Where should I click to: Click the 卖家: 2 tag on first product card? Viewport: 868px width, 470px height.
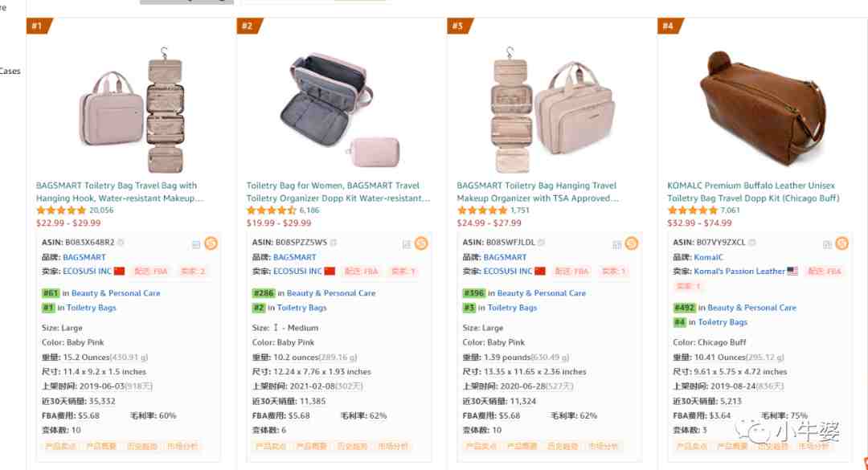click(193, 272)
